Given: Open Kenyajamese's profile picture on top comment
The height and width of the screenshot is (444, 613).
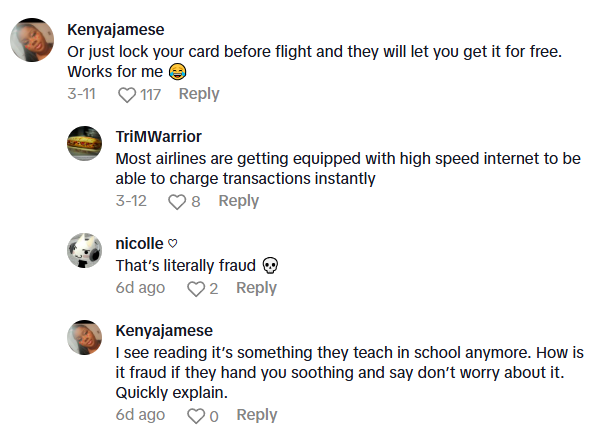Looking at the screenshot, I should pos(32,40).
